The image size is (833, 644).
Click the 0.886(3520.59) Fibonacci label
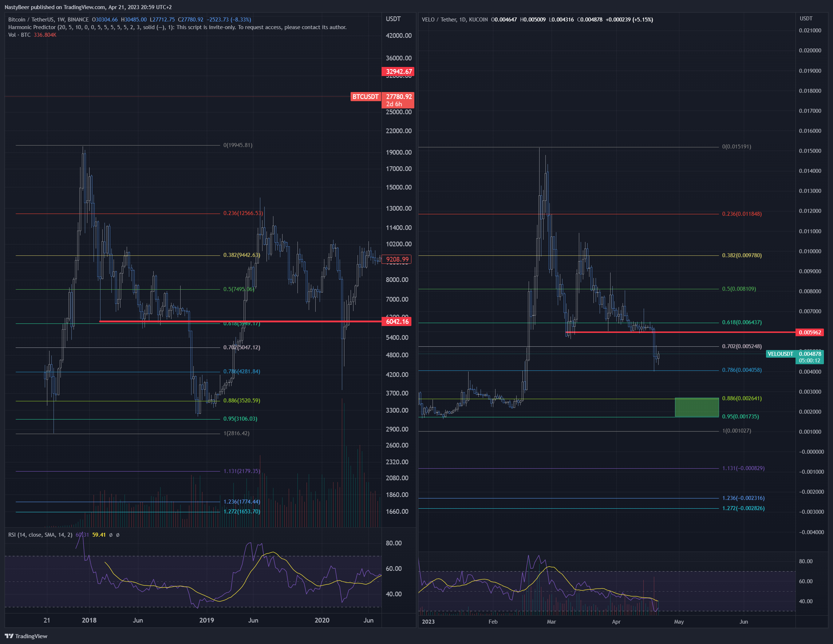pyautogui.click(x=241, y=401)
